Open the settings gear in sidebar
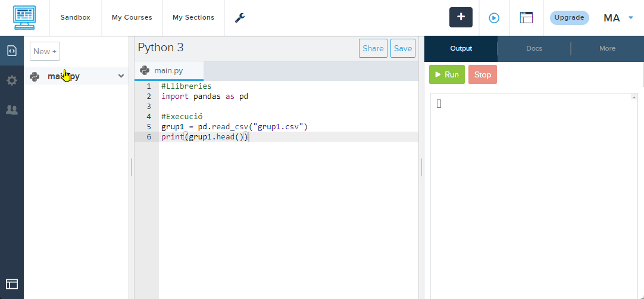Viewport: 644px width, 299px height. click(12, 80)
